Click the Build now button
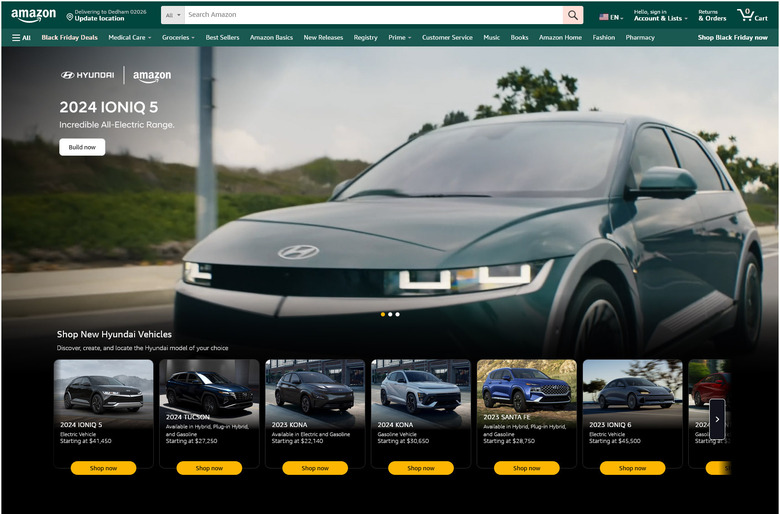 click(82, 147)
